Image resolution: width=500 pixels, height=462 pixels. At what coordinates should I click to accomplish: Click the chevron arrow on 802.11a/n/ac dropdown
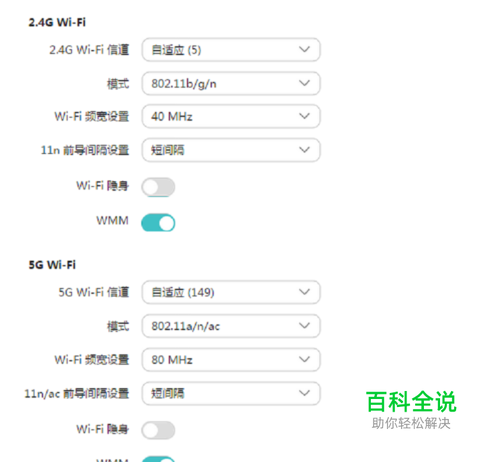pos(304,325)
